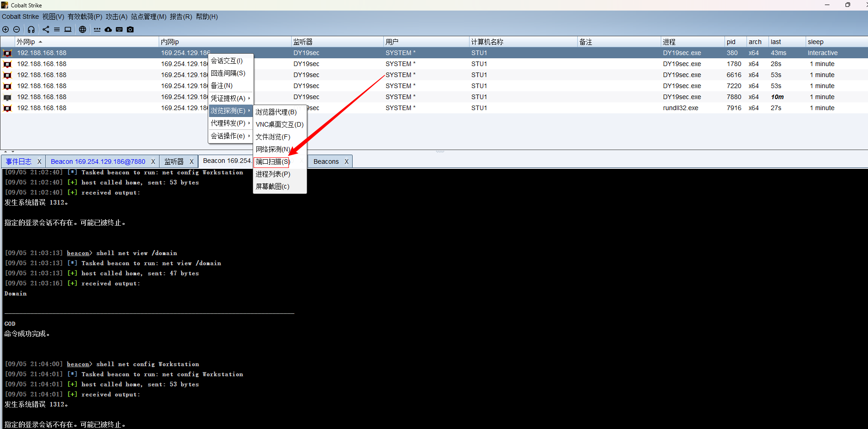Choose 文件浏览(F) from the submenu
868x429 pixels.
280,137
